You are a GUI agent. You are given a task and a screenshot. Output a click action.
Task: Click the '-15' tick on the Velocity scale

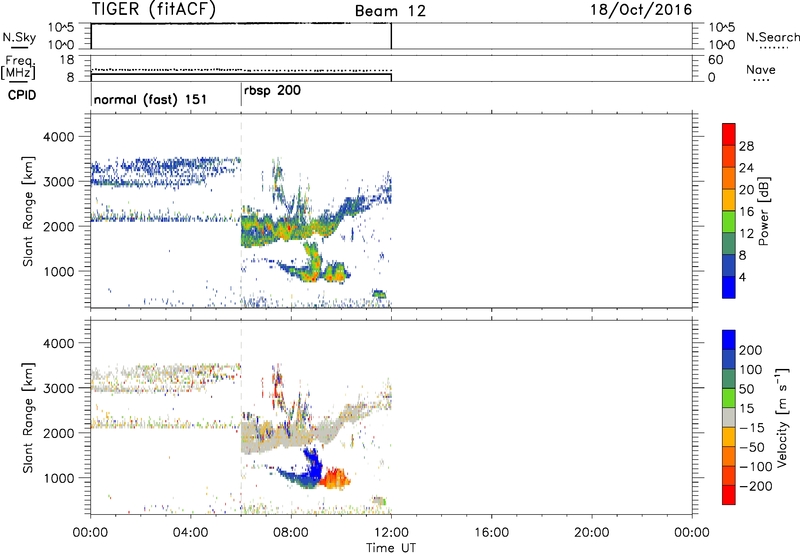click(751, 428)
